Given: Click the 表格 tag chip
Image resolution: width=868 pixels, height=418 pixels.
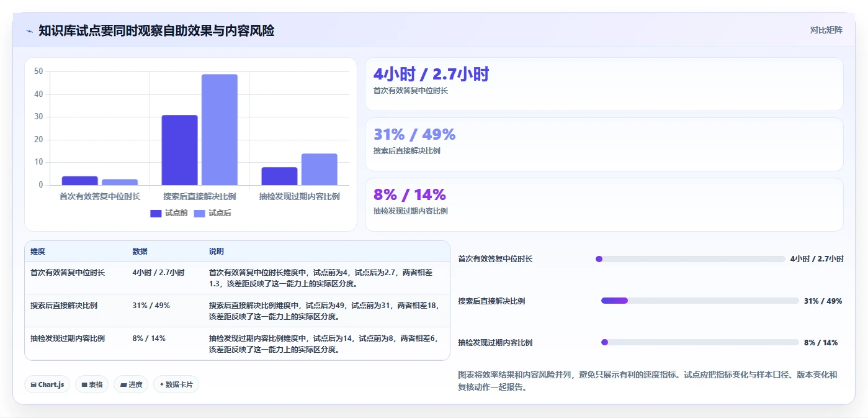Looking at the screenshot, I should pos(92,384).
